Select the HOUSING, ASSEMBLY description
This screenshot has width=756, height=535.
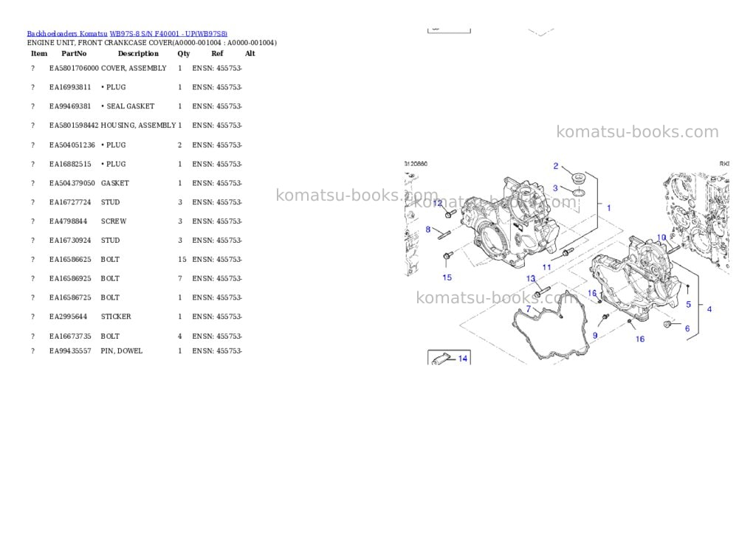[138, 125]
